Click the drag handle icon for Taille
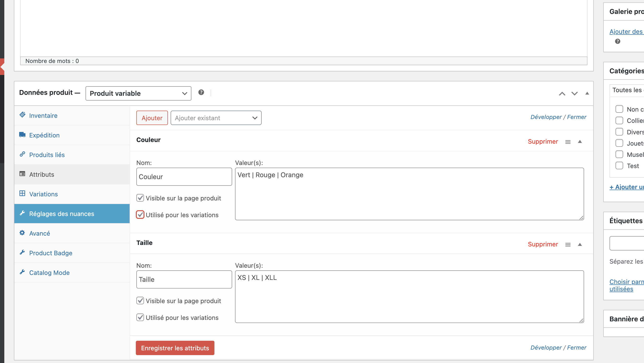 click(x=568, y=244)
